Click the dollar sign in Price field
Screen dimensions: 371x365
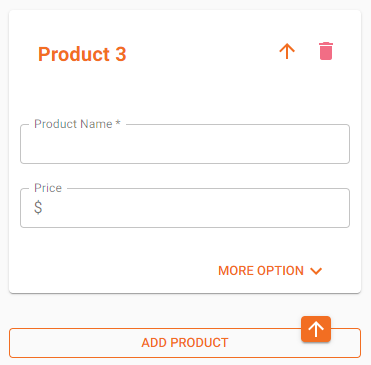(x=38, y=207)
